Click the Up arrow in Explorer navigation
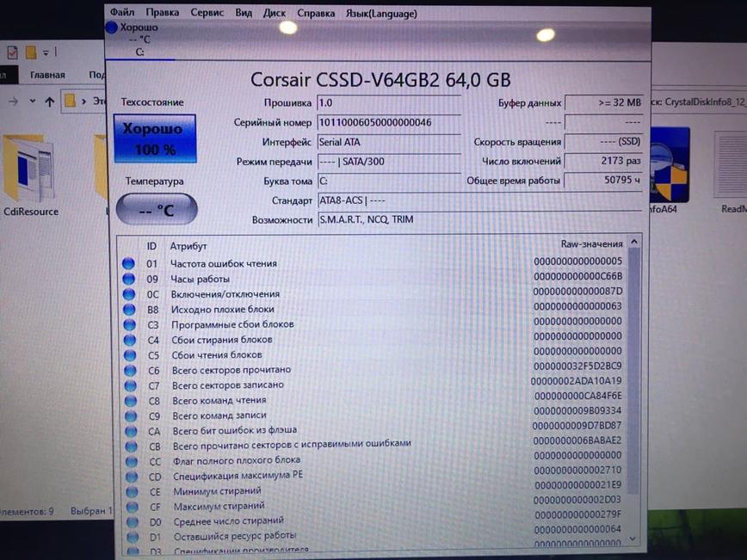Screen dimensions: 747x560 coord(50,102)
